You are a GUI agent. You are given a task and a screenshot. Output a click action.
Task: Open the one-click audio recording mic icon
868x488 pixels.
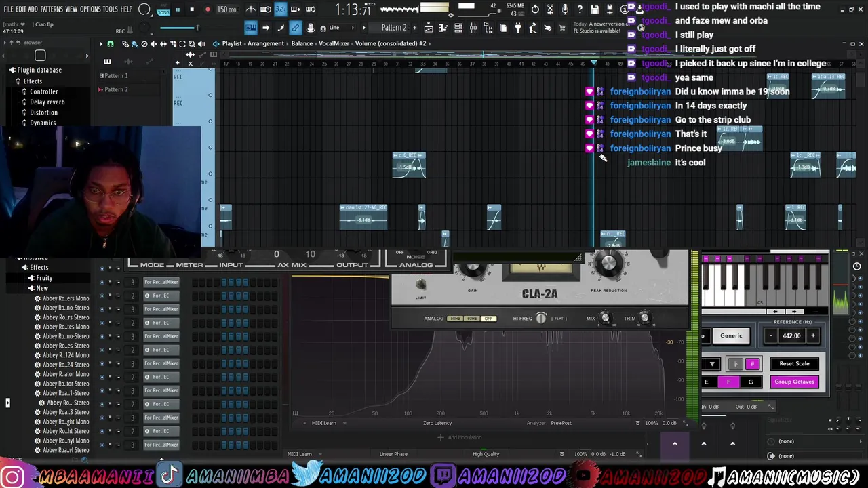pyautogui.click(x=565, y=9)
